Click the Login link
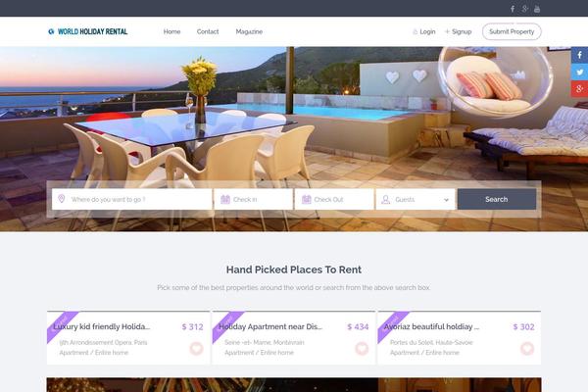Screen dimensions: 588x392 coord(423,31)
